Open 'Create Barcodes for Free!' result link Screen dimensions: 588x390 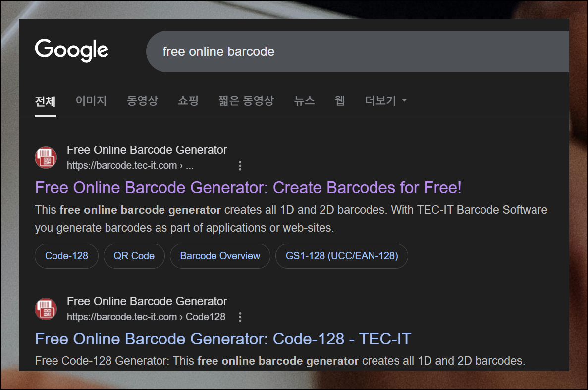pos(248,187)
